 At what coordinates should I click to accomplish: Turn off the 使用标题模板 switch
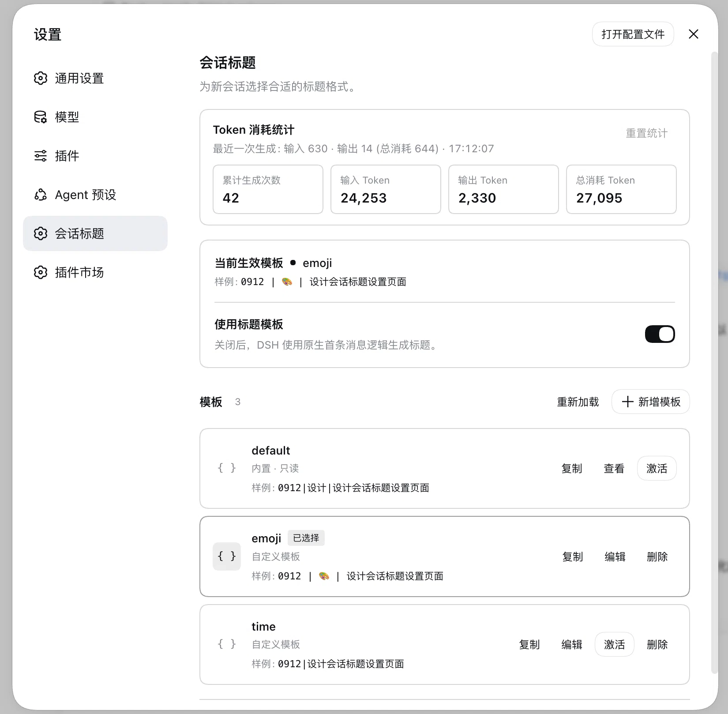coord(660,334)
